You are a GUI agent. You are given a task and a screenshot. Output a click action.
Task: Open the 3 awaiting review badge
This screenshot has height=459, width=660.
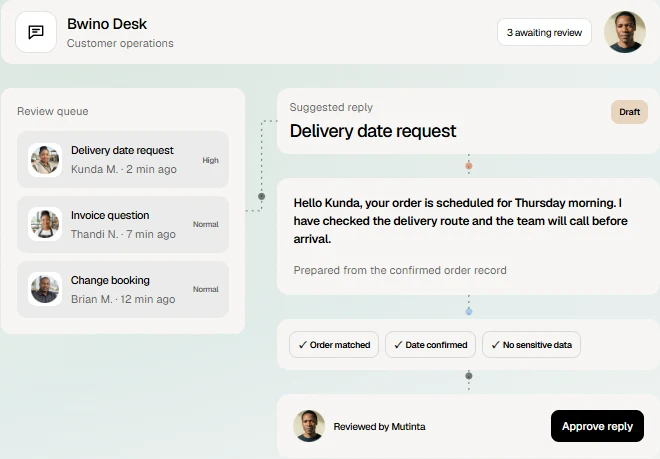click(x=544, y=32)
